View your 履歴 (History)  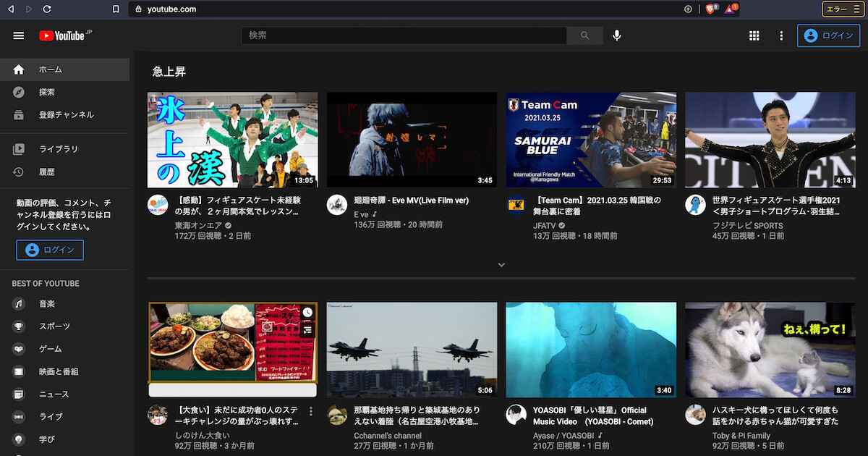[43, 172]
